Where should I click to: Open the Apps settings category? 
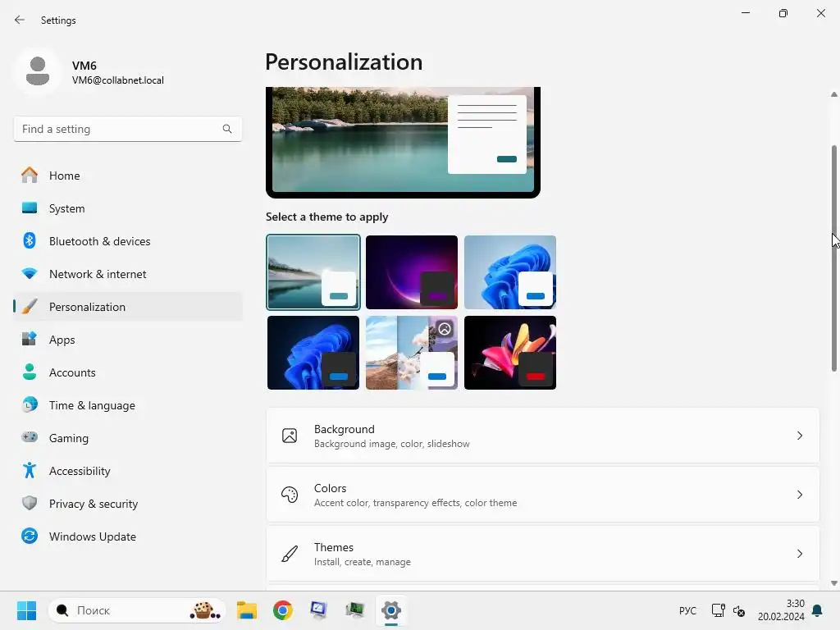tap(127, 339)
